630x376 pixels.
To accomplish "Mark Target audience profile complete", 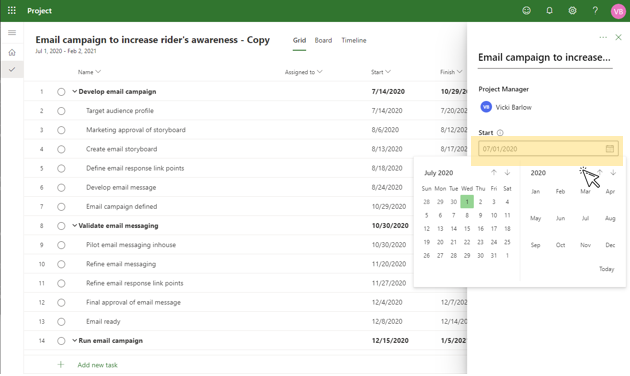I will coord(61,111).
